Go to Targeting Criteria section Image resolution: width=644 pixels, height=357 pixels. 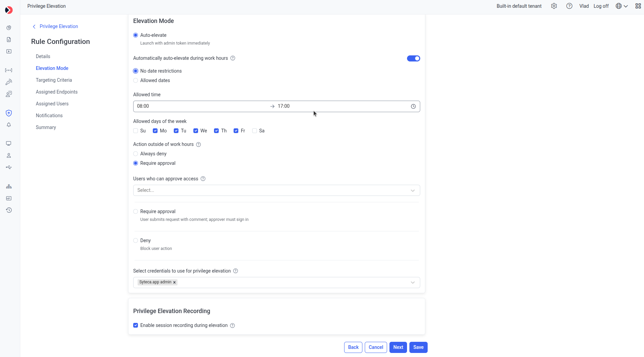54,80
